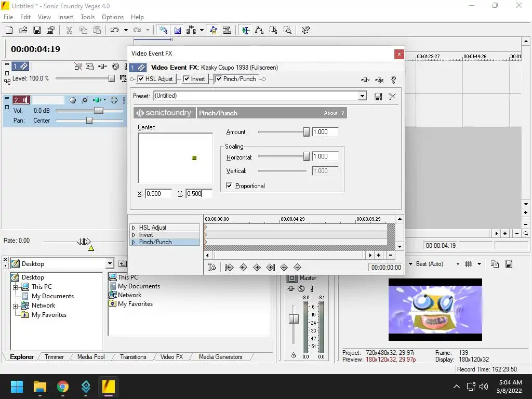Open the preview Overlays grid dropdown arrow
Viewport: 532px width, 399px height.
pyautogui.click(x=479, y=264)
